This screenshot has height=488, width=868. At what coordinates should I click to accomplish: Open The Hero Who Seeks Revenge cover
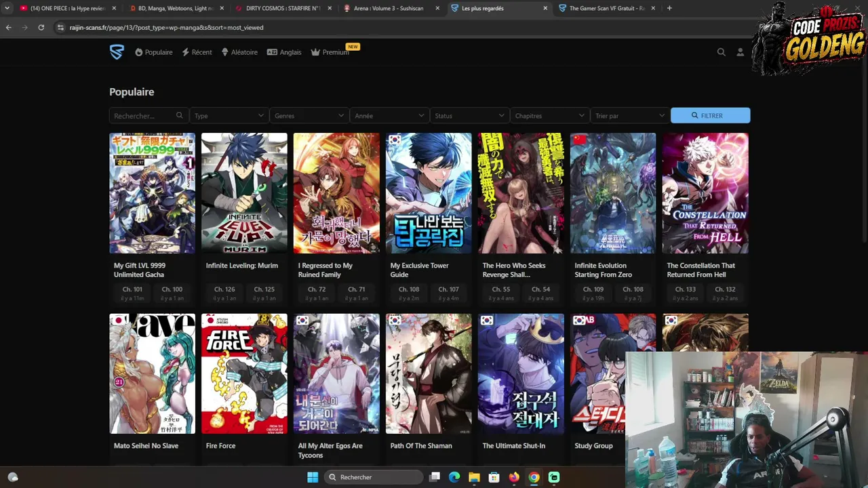(521, 193)
